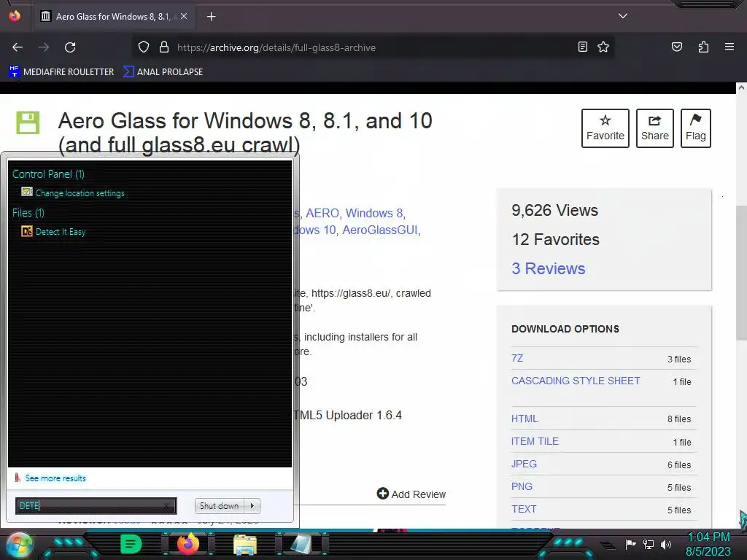Screen dimensions: 747x560
Task: Open File Explorer from the taskbar
Action: point(245,544)
